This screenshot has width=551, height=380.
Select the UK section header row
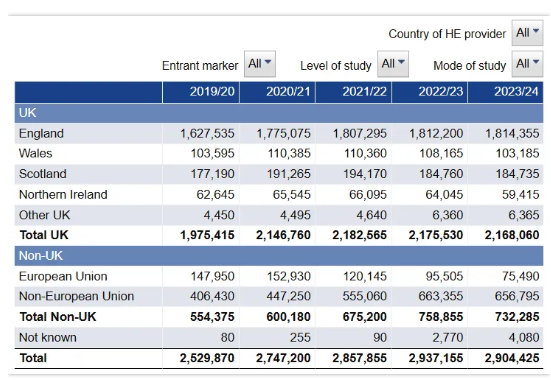[x=279, y=113]
